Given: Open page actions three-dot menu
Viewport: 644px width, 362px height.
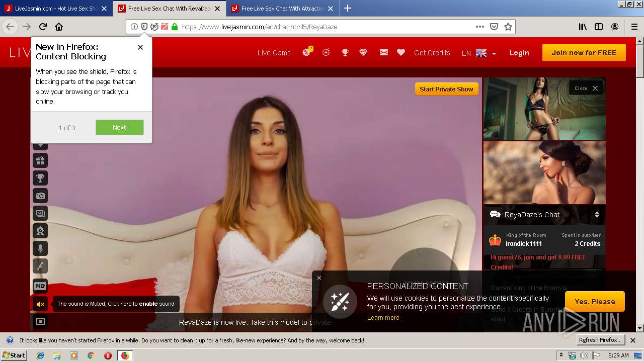Looking at the screenshot, I should pyautogui.click(x=480, y=27).
